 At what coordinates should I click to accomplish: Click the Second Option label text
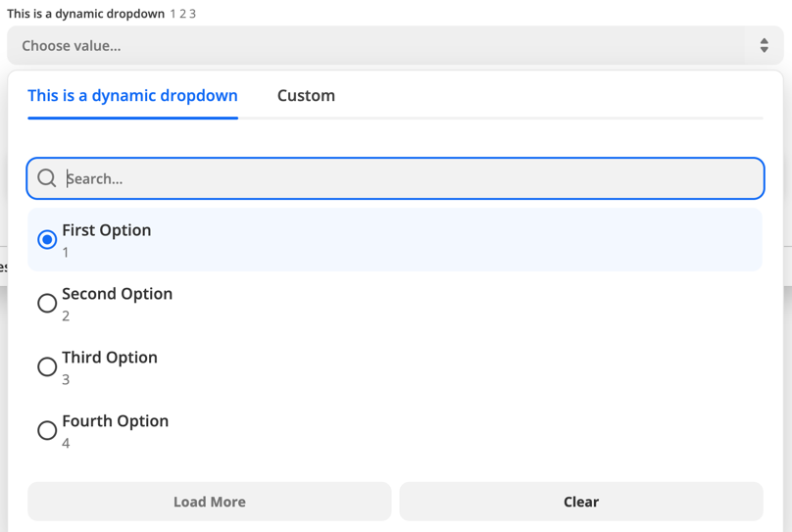[x=117, y=294]
